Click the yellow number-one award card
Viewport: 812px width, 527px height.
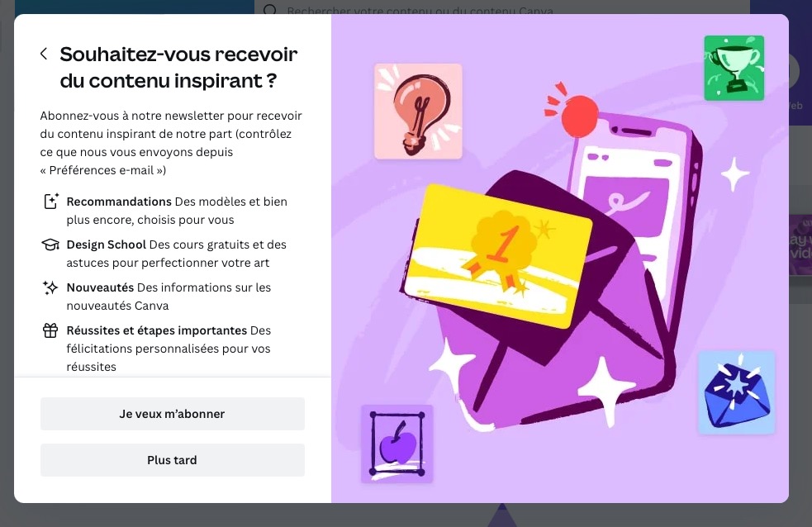(x=497, y=256)
